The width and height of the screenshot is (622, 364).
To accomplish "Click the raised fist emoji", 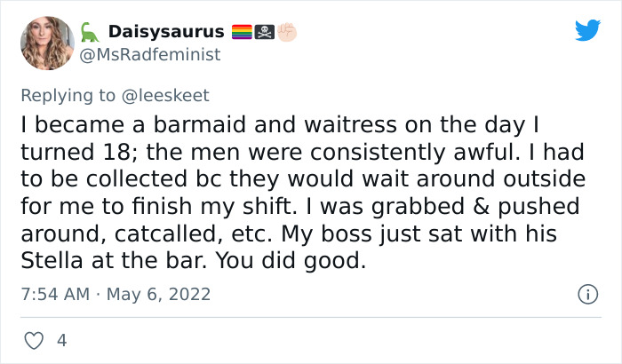I will [x=286, y=32].
